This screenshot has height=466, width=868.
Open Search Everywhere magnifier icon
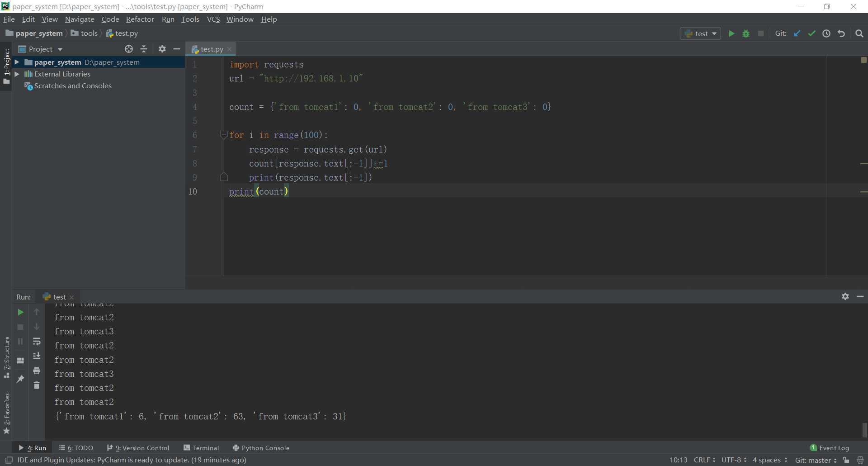click(x=859, y=33)
